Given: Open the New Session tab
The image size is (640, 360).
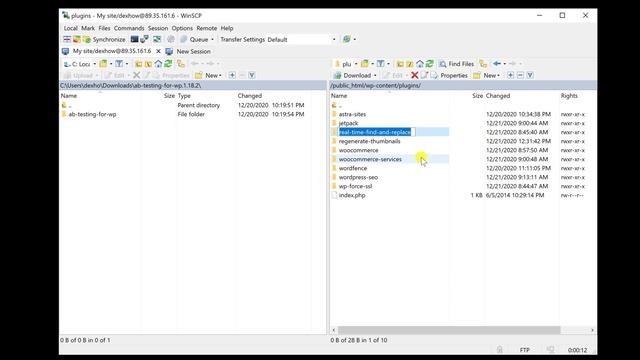Looking at the screenshot, I should point(189,51).
